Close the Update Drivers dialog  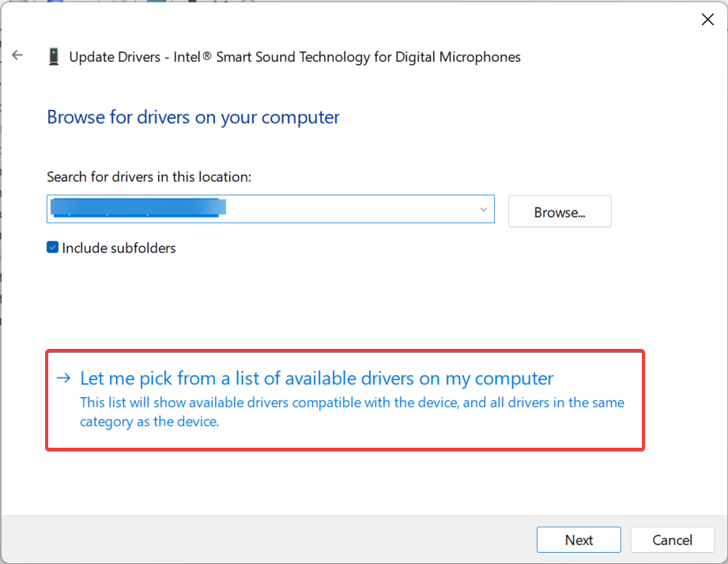pyautogui.click(x=707, y=19)
